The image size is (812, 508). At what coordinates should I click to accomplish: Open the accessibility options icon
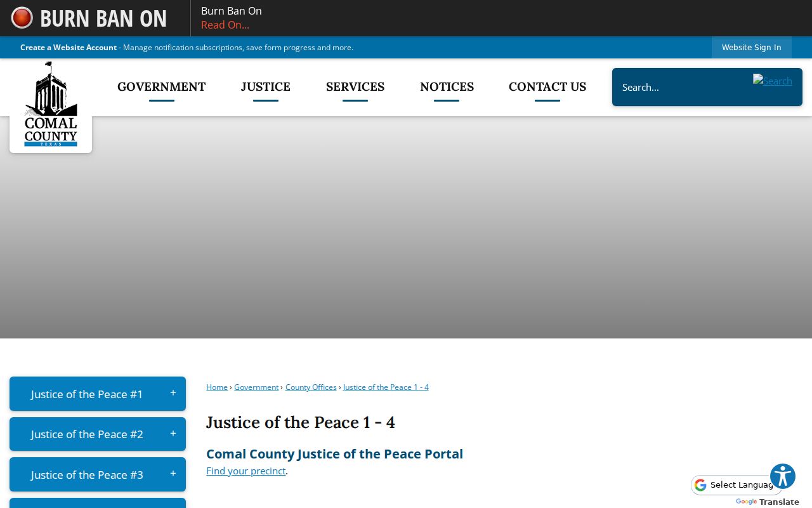[x=783, y=476]
